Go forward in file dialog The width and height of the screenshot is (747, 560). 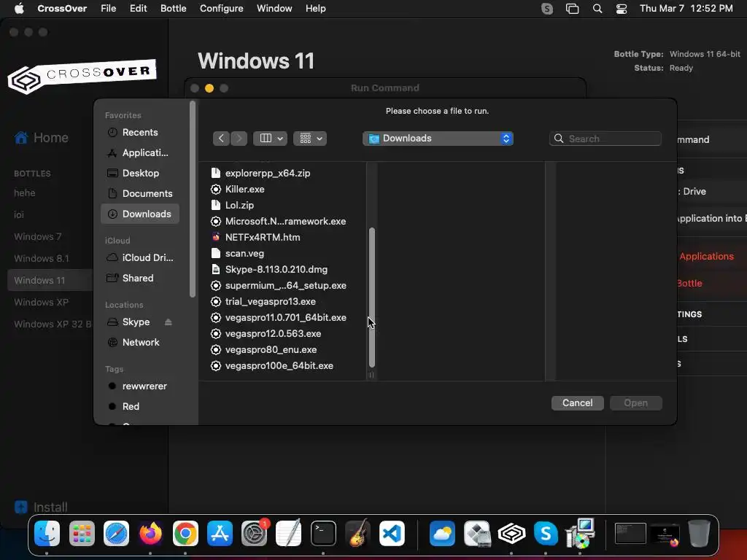coord(239,138)
